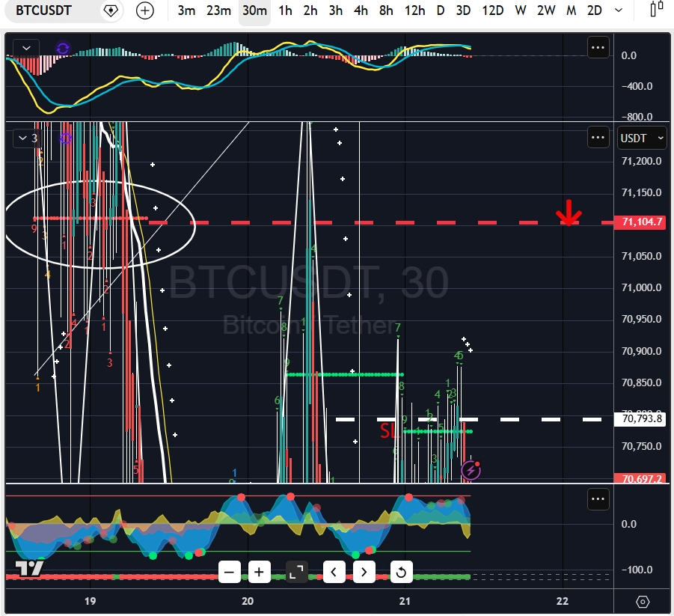Click MACD pane purple refresh icon
The width and height of the screenshot is (674, 616).
63,48
